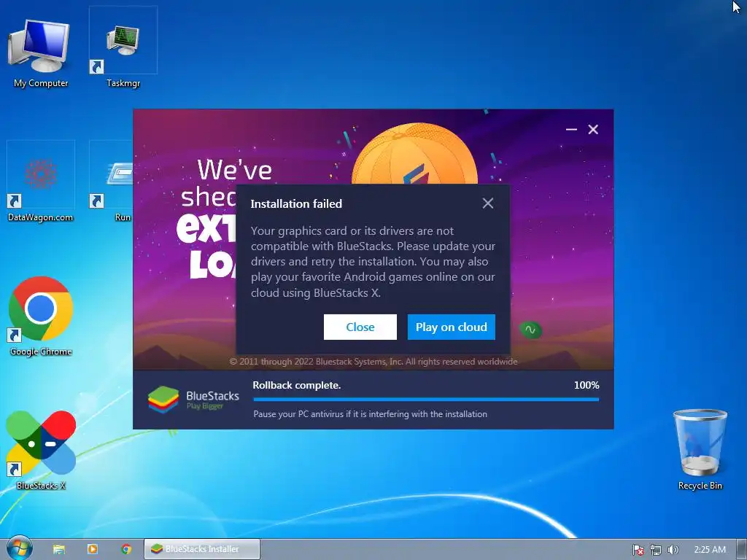This screenshot has height=560, width=747.
Task: Click BlueStacks Installer taskbar button
Action: [x=202, y=549]
